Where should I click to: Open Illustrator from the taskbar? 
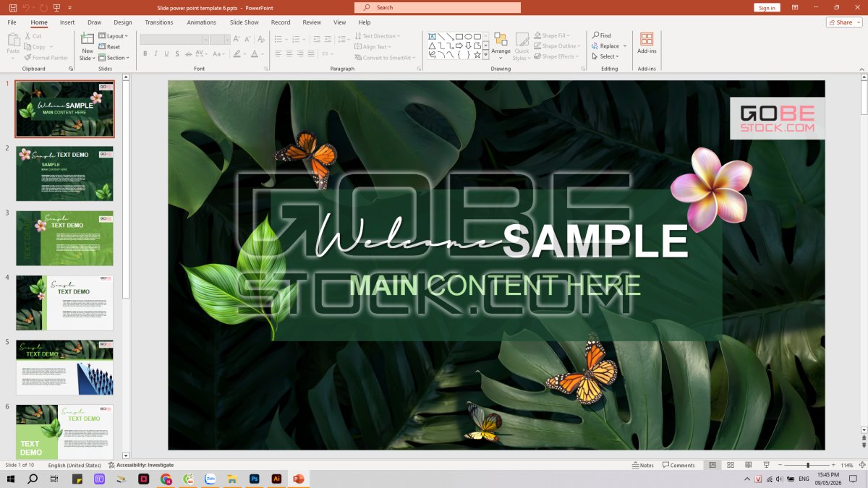(x=276, y=479)
